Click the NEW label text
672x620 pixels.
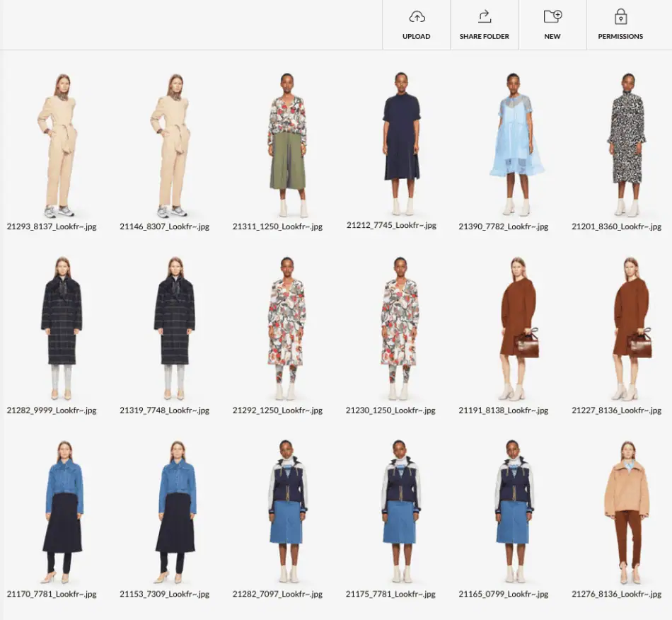click(552, 36)
